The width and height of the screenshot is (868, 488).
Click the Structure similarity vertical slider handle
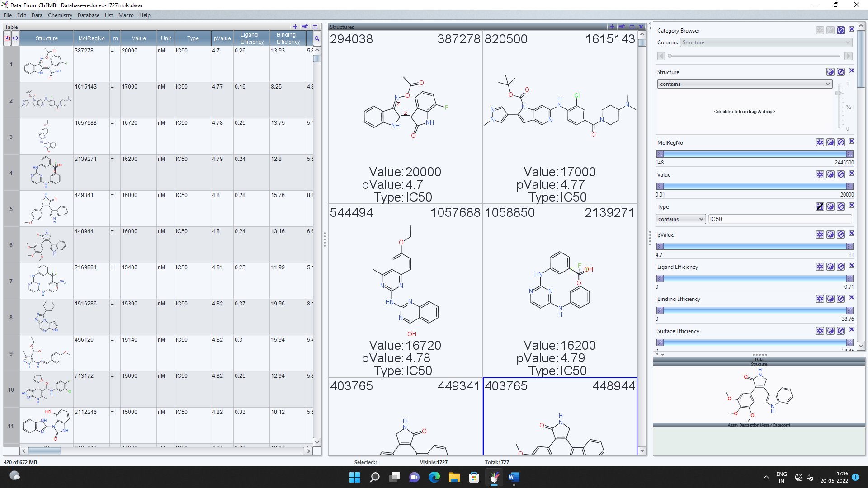click(839, 93)
